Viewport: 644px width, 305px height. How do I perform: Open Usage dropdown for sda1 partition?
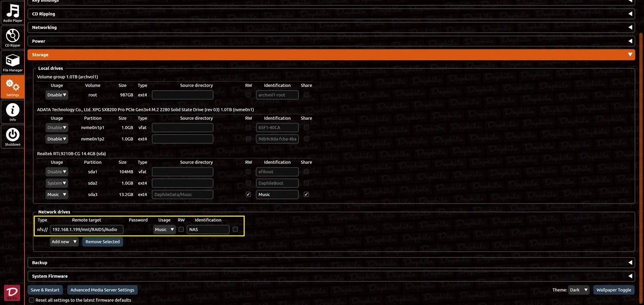pos(57,172)
